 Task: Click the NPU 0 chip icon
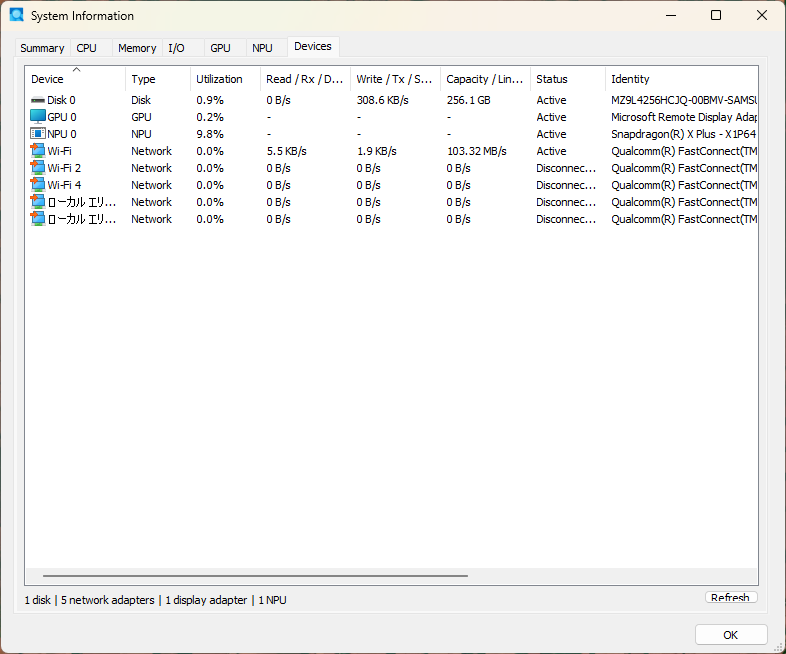coord(38,134)
